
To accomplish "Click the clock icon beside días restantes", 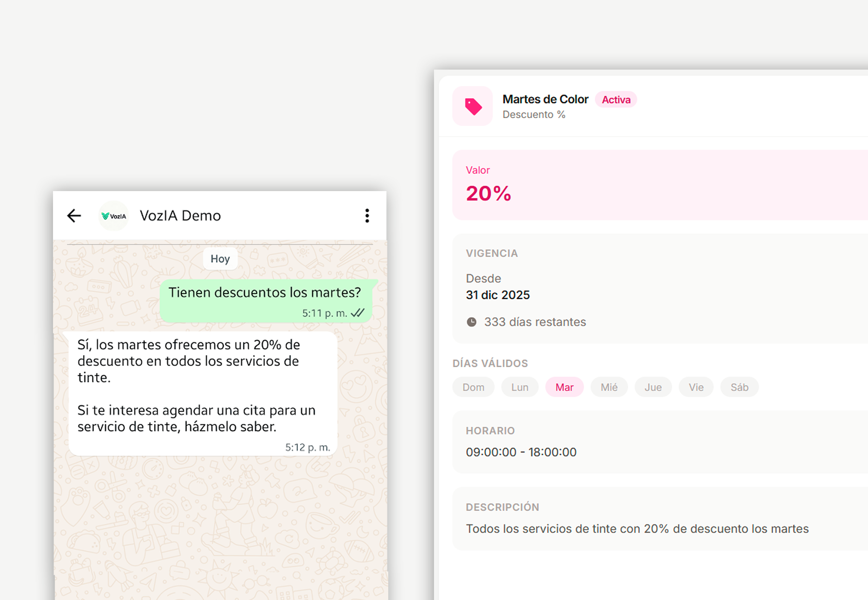I will (471, 322).
